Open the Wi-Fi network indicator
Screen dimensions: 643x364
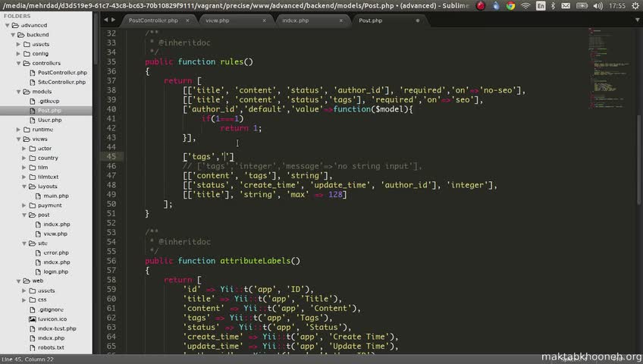coord(525,5)
